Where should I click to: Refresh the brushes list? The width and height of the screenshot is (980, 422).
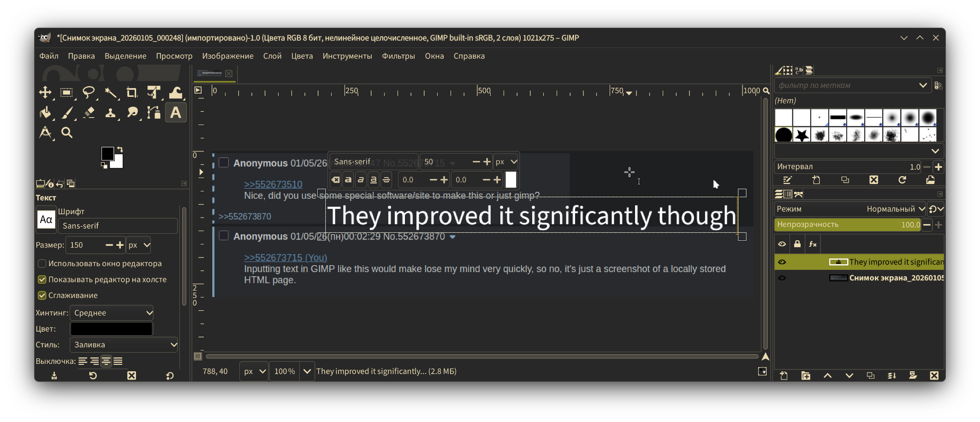click(902, 180)
